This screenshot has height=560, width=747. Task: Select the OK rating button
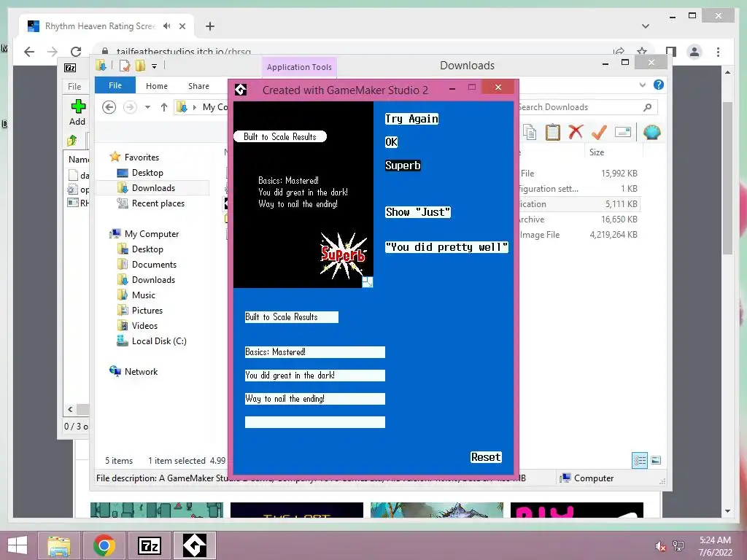(391, 142)
